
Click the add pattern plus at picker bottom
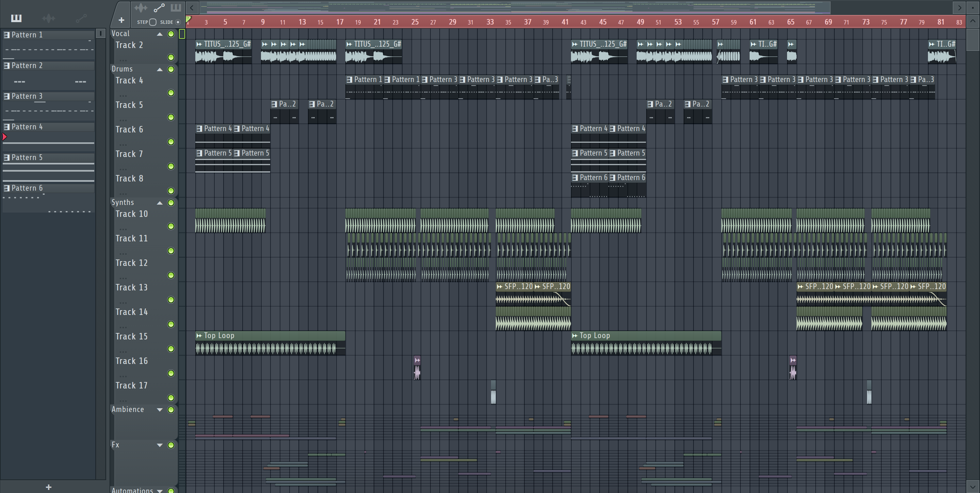tap(48, 487)
